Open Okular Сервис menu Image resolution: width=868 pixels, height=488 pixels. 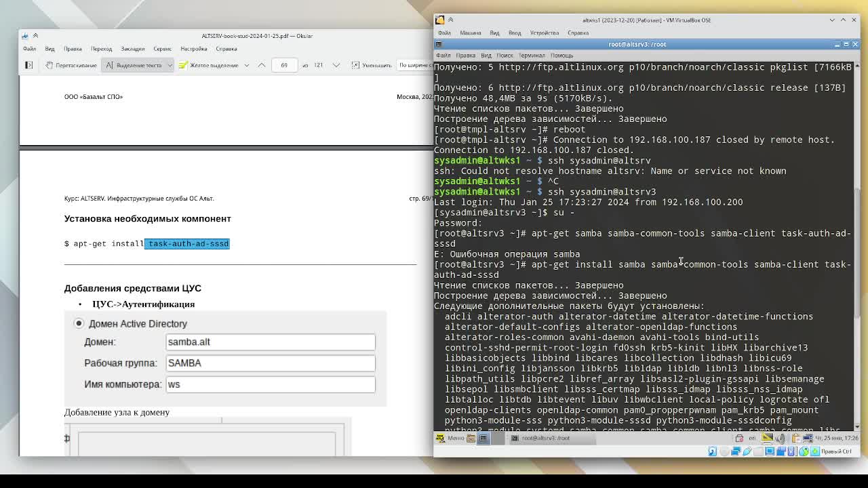[x=162, y=49]
